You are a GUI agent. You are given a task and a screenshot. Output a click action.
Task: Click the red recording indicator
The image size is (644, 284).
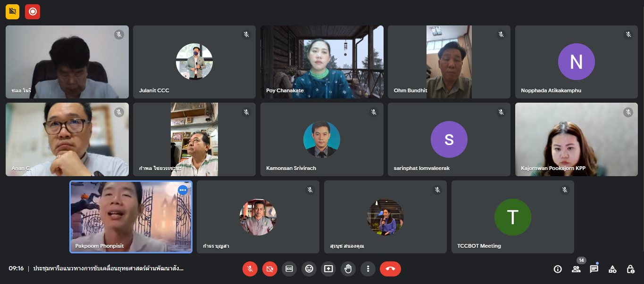pos(33,12)
